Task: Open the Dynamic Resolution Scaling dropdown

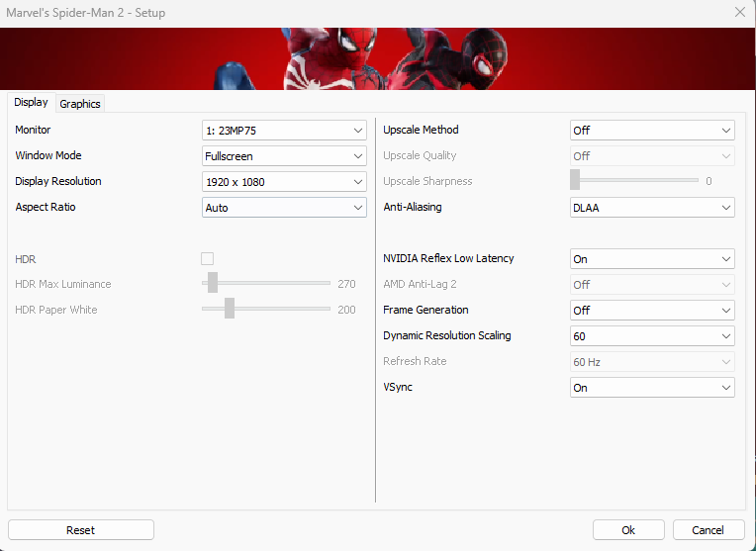Action: [x=652, y=336]
